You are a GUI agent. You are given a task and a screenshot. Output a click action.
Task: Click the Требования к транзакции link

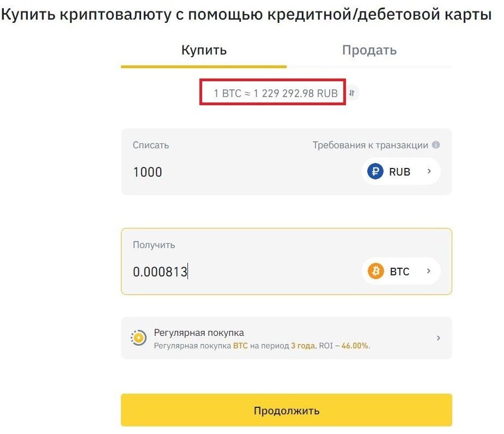[371, 145]
